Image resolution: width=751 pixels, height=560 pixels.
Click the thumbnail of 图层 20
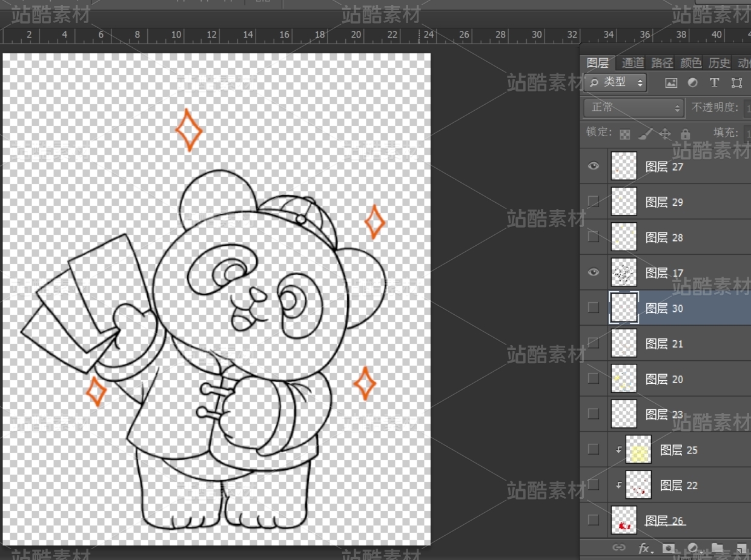624,378
